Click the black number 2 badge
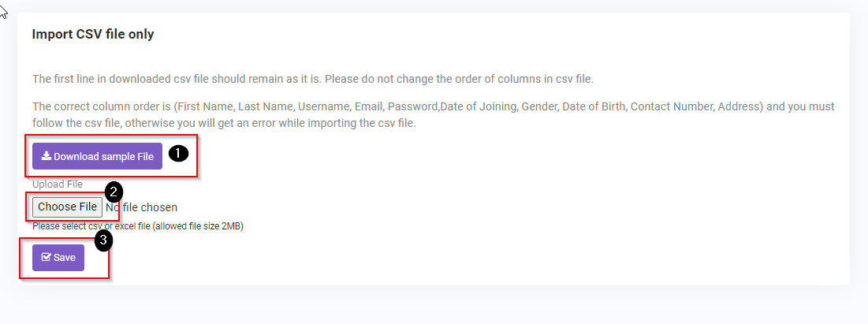The width and height of the screenshot is (868, 324). 115,191
